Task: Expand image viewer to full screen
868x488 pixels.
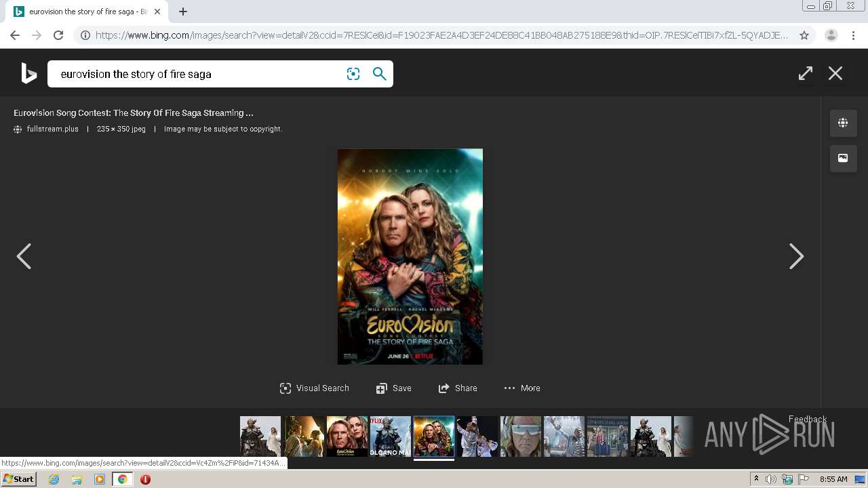Action: [806, 73]
